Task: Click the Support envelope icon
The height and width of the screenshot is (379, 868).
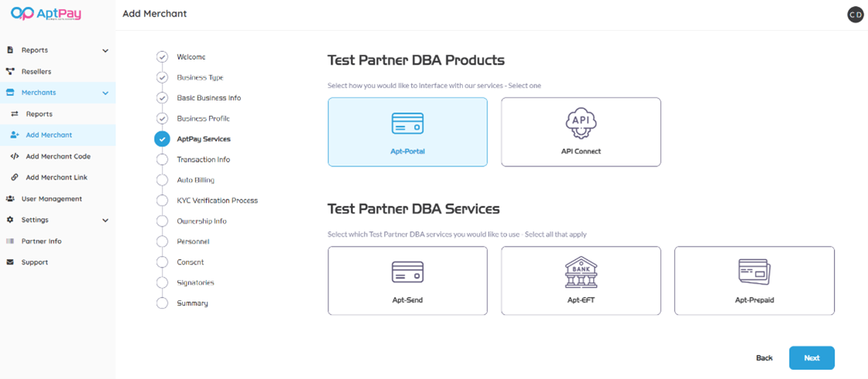Action: pos(10,262)
